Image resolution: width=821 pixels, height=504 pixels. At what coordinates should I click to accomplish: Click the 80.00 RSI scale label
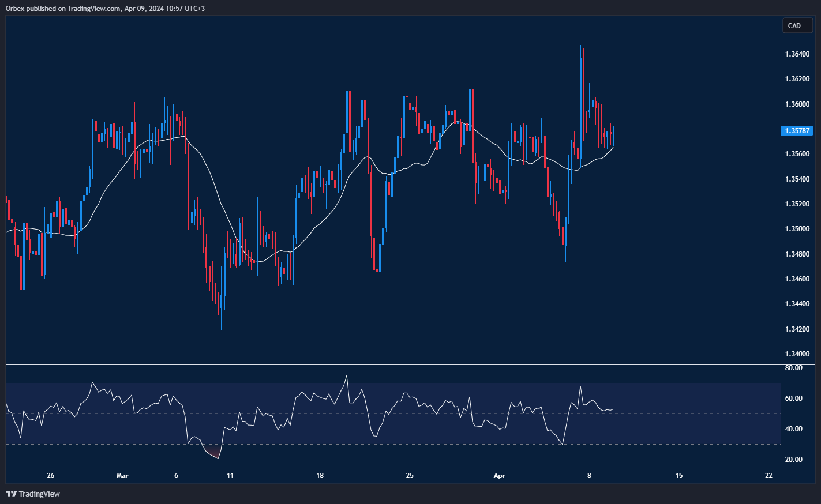point(793,368)
